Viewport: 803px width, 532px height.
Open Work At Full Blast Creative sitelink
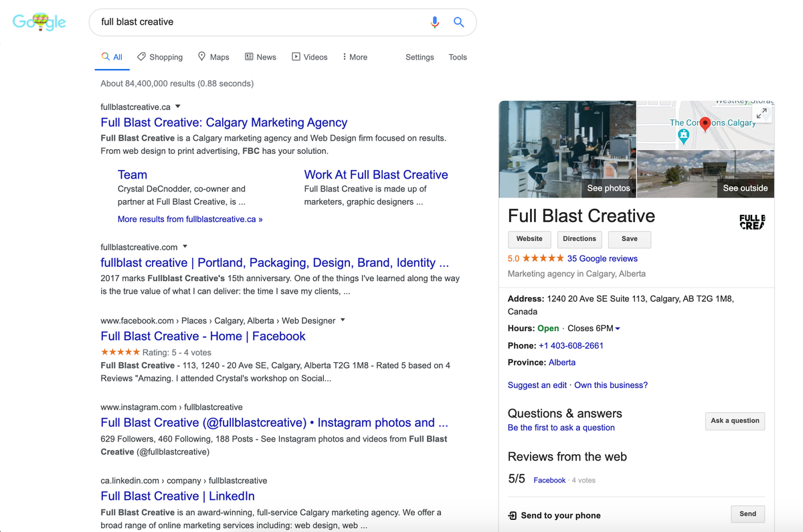point(376,175)
